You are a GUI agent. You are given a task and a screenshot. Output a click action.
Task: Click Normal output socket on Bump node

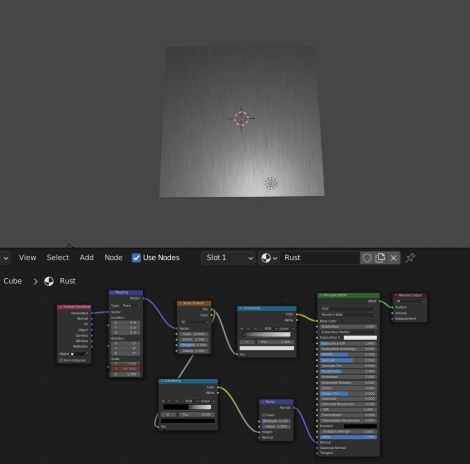(x=294, y=408)
